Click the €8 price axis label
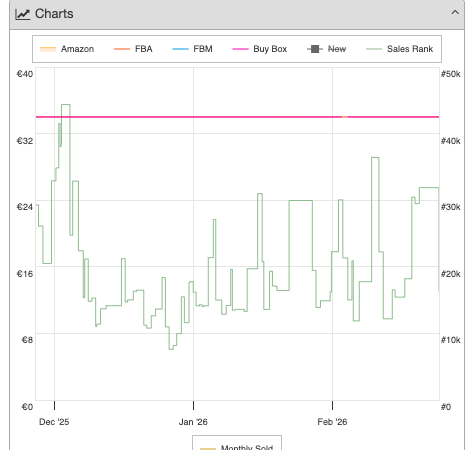Viewport: 474px width, 450px height. (27, 340)
